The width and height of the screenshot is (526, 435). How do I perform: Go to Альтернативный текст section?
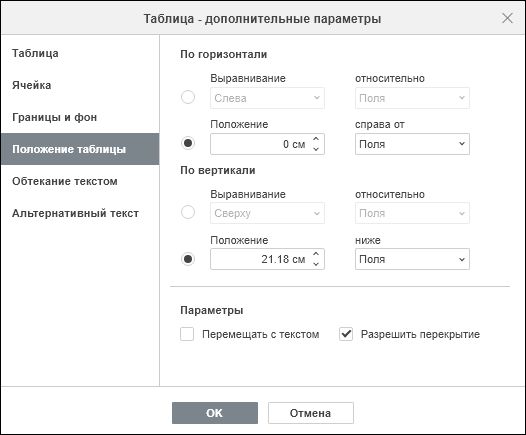(x=80, y=213)
